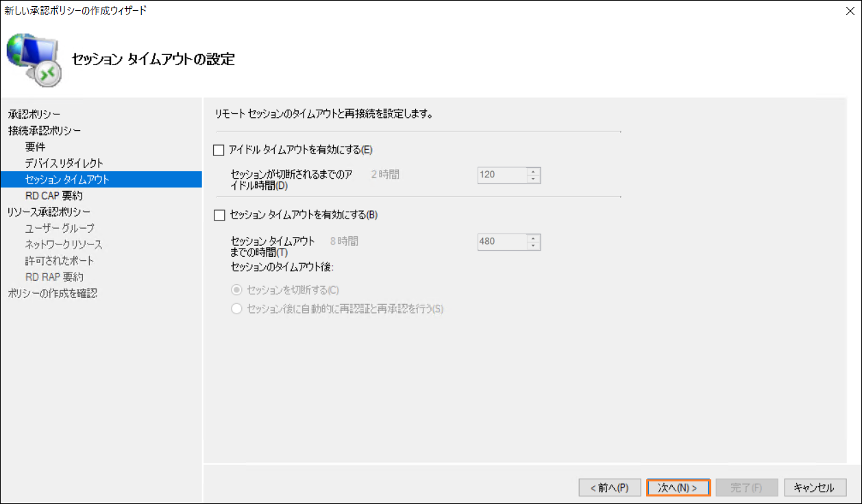Open the デバイス リダイレクト step
This screenshot has width=862, height=504.
point(64,163)
